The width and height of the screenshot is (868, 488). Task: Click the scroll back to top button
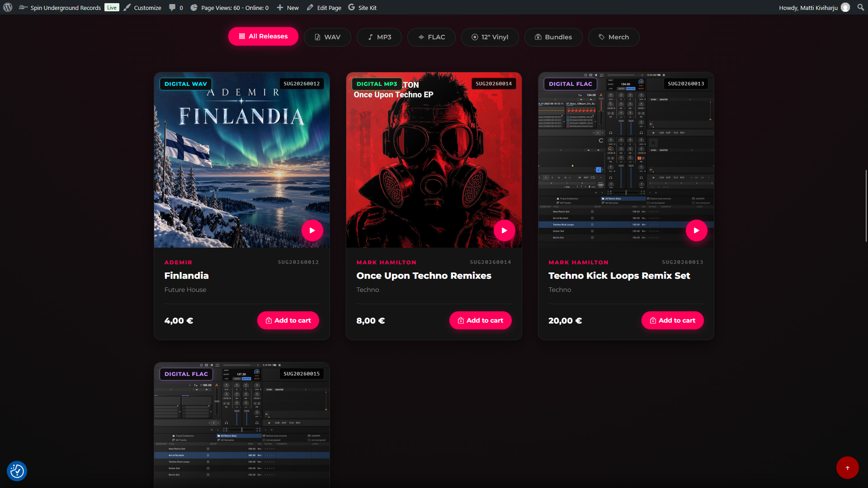pyautogui.click(x=847, y=468)
